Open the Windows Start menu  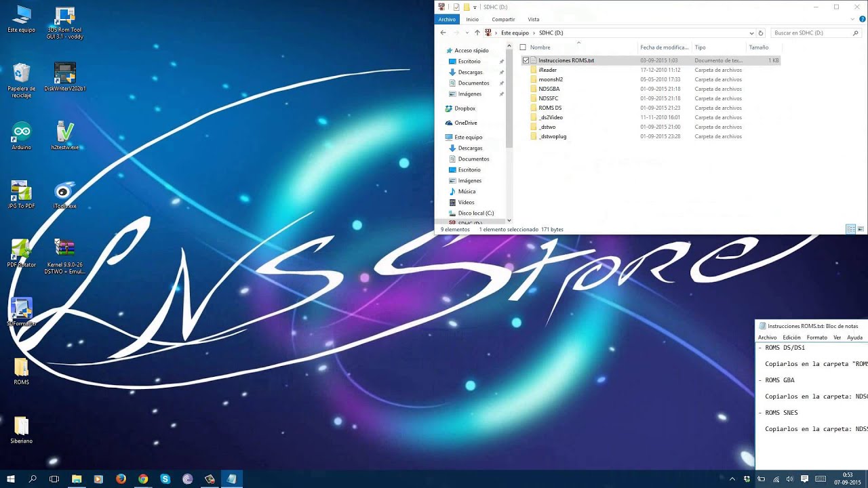(x=11, y=479)
